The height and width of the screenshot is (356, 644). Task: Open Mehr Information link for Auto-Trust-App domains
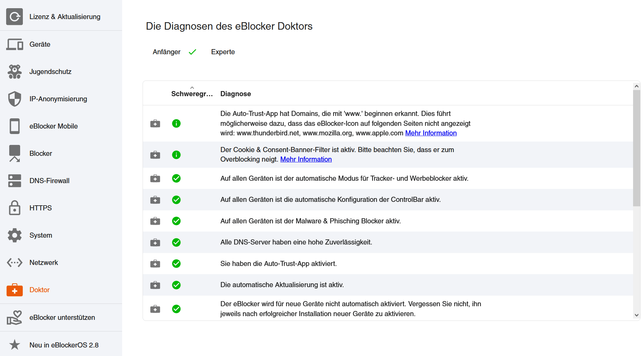431,133
